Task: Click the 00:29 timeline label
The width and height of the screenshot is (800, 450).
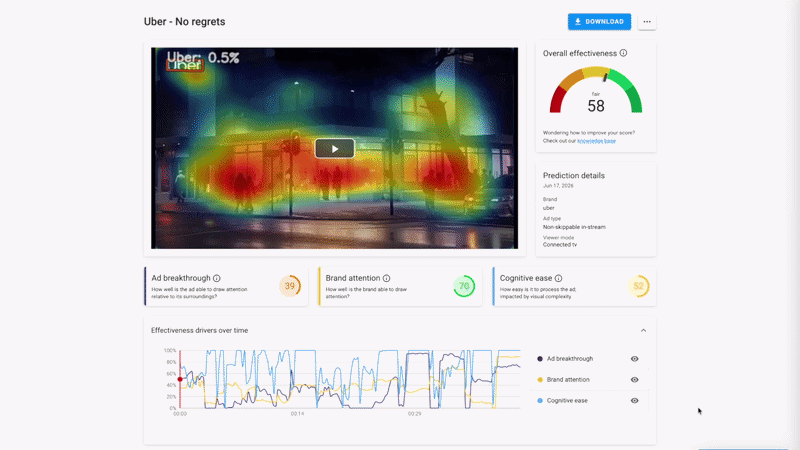Action: [x=414, y=414]
